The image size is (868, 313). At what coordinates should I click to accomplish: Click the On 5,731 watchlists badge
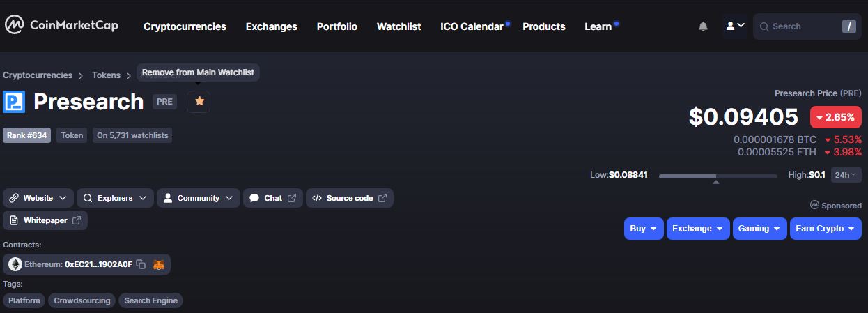(132, 135)
